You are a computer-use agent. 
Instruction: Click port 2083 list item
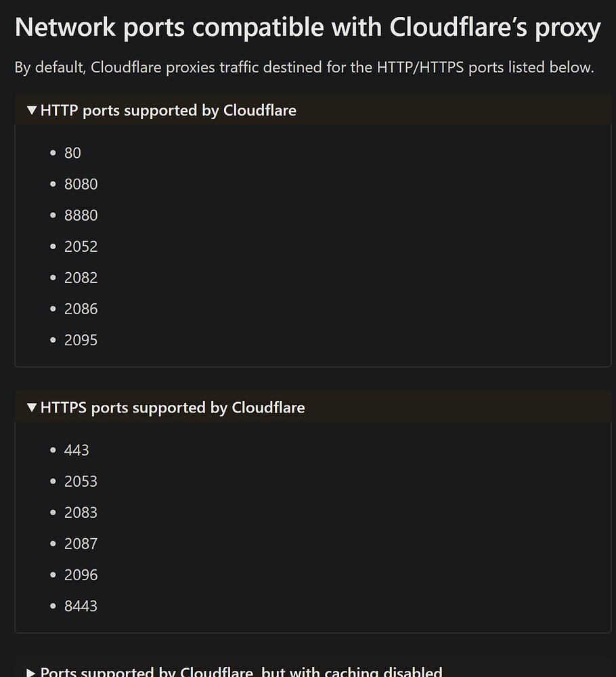click(81, 512)
